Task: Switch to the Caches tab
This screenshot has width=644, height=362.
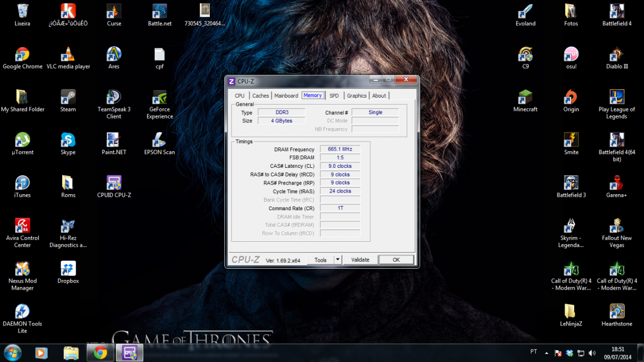Action: [x=260, y=95]
